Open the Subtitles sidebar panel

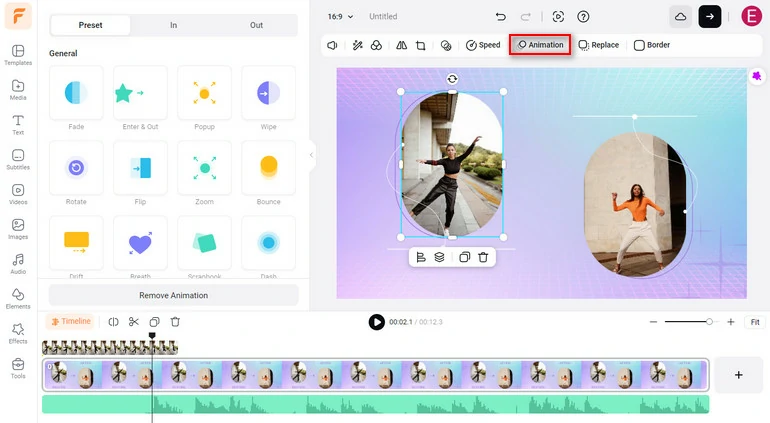[x=18, y=160]
